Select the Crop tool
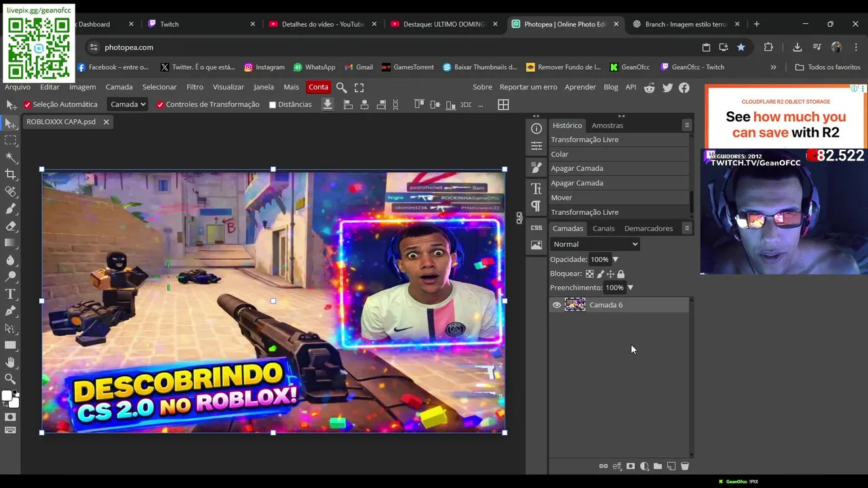 point(10,175)
